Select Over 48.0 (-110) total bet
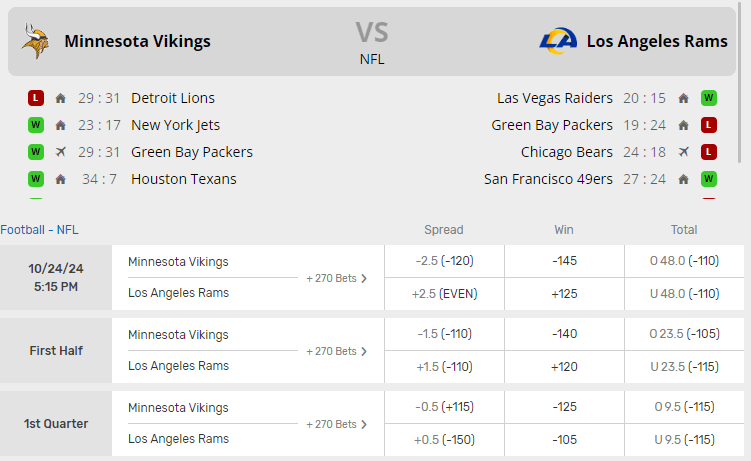 coord(684,262)
